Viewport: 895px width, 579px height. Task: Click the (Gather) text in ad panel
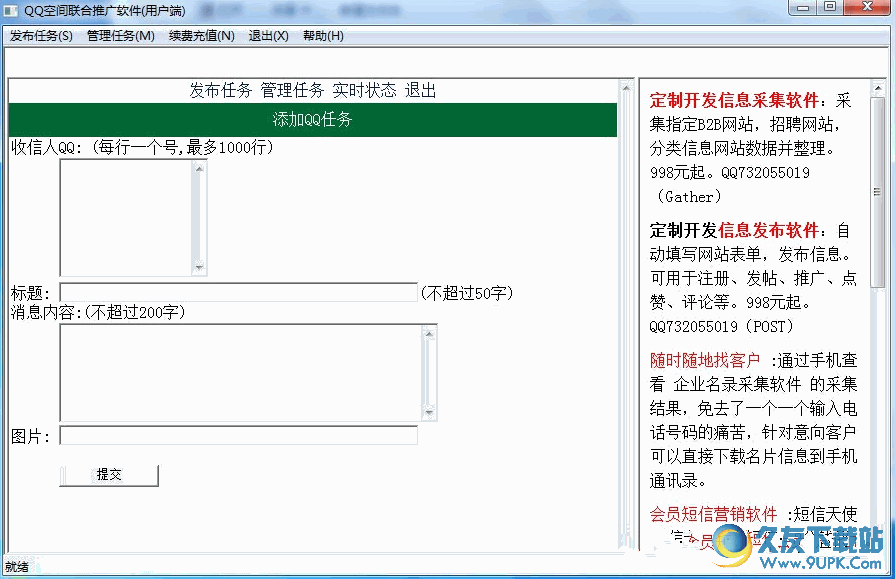(689, 197)
